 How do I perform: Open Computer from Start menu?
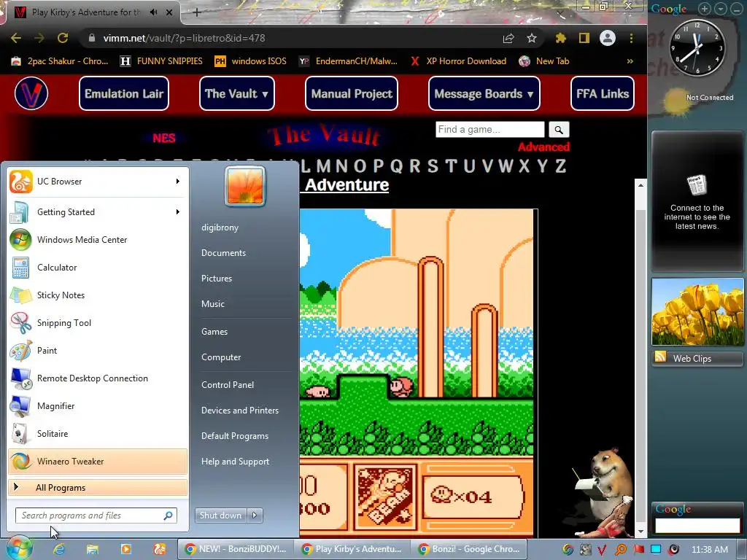[x=221, y=357]
